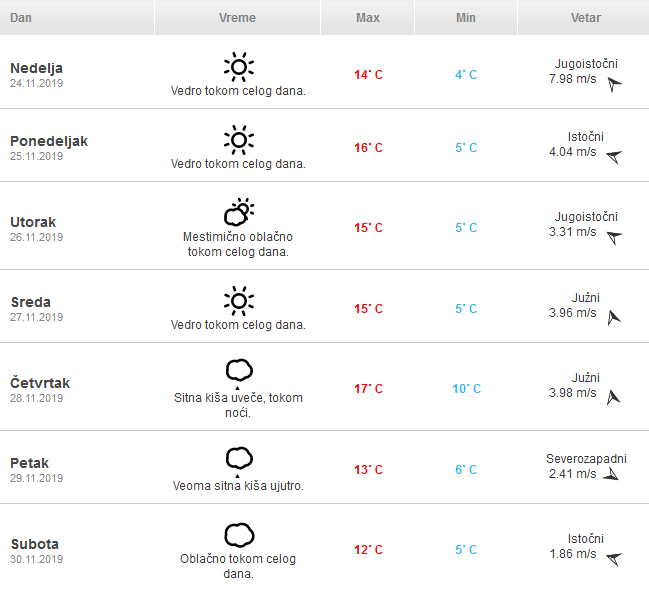This screenshot has width=649, height=589.
Task: Click the drizzle cloud icon for Petak
Action: tap(238, 459)
